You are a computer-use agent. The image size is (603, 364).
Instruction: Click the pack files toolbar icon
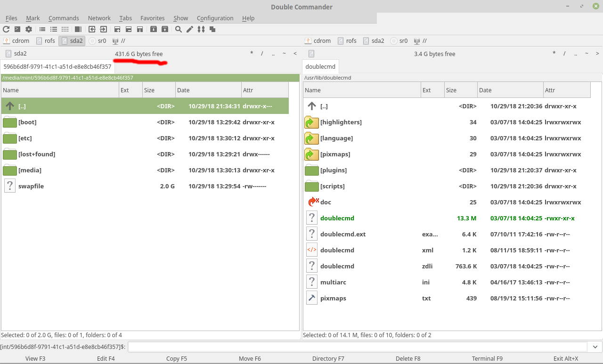tap(154, 29)
